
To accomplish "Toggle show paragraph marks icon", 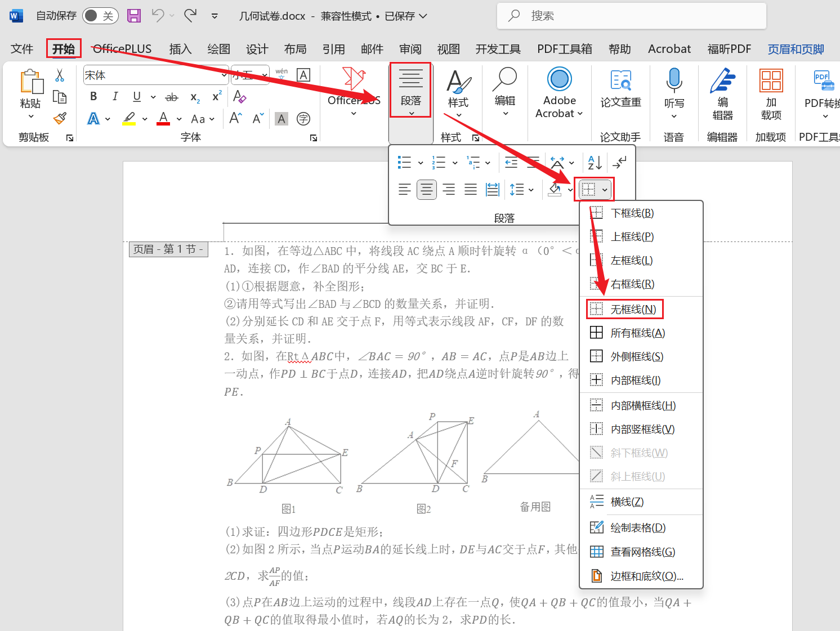I will click(x=619, y=163).
